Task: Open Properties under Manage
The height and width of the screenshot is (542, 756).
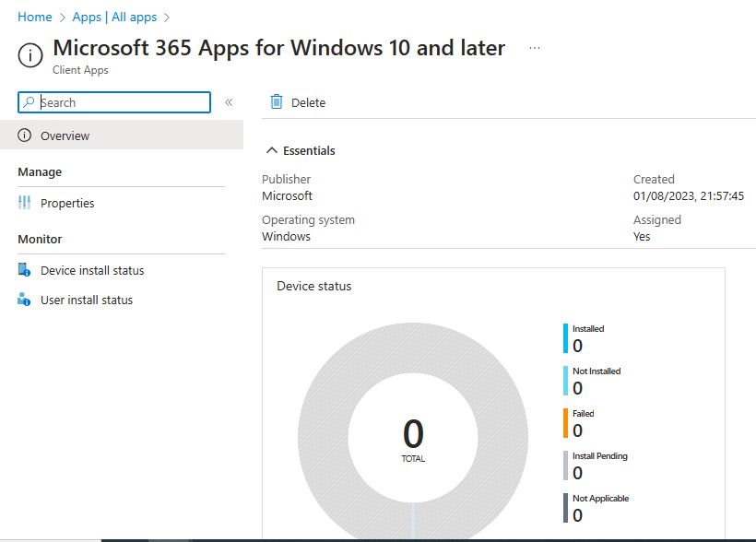Action: click(x=67, y=203)
